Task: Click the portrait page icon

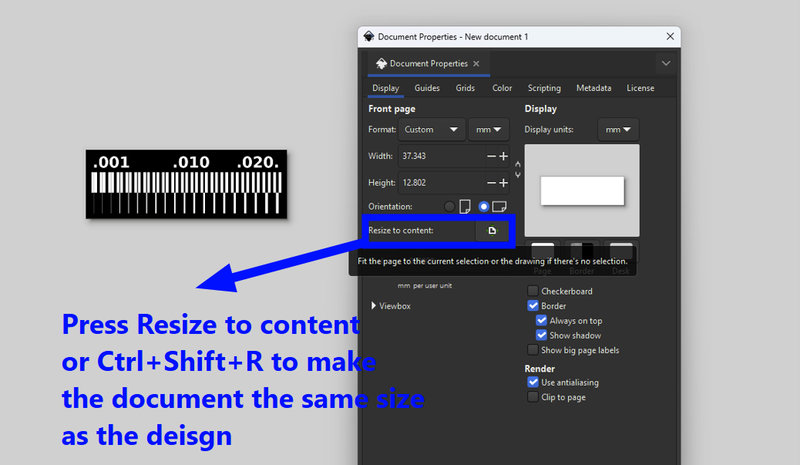Action: click(x=465, y=207)
